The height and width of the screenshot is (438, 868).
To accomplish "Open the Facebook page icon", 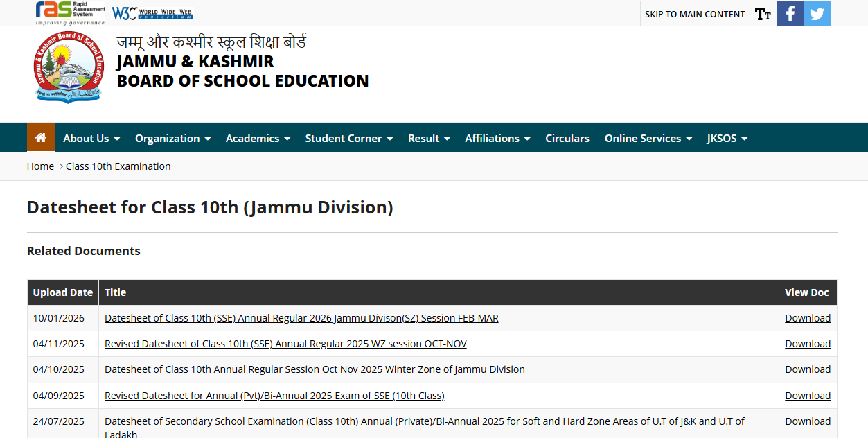I will 790,14.
